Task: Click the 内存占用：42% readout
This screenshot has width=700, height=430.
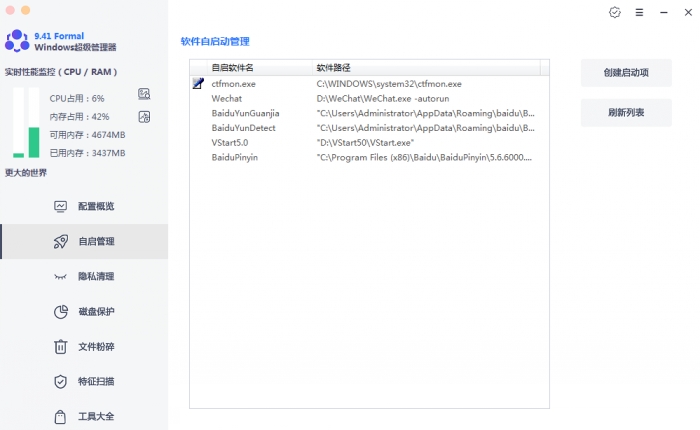Action: click(79, 117)
